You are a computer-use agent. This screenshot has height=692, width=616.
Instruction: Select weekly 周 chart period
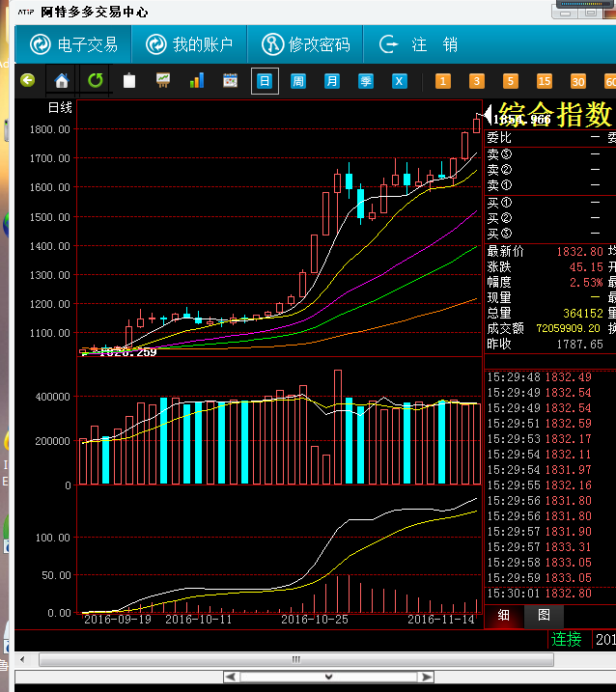[x=298, y=81]
